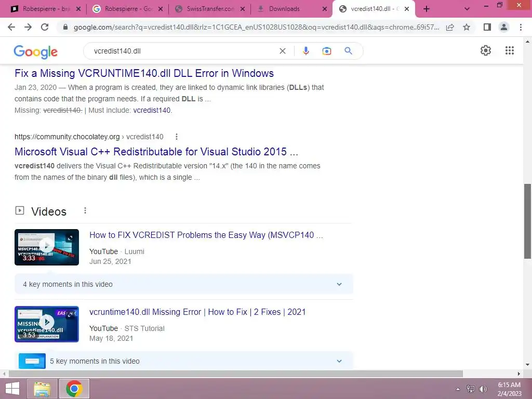This screenshot has width=532, height=399.
Task: Switch to Downloads tab
Action: tap(292, 9)
